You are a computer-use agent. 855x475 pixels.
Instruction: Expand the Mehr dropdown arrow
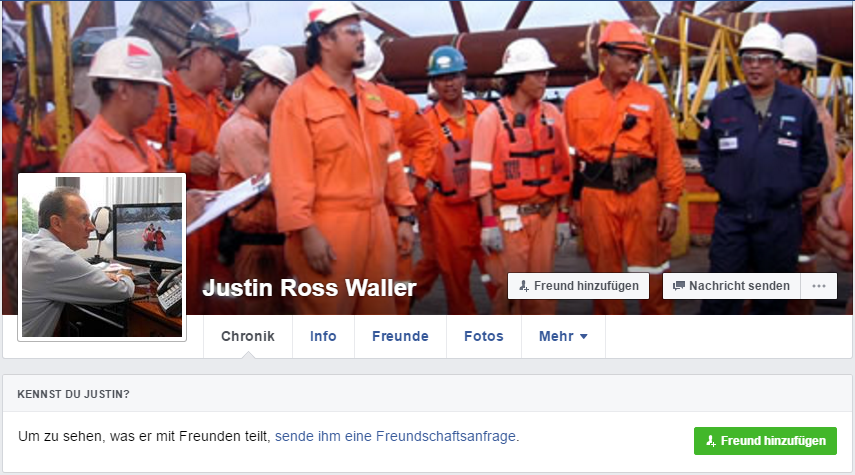[583, 336]
